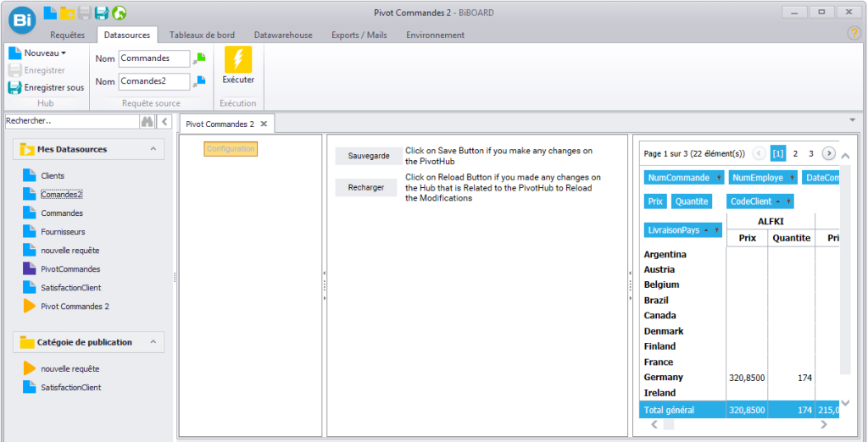Viewport: 868px width, 442px height.
Task: Click the Quantite data field chip
Action: click(x=692, y=202)
